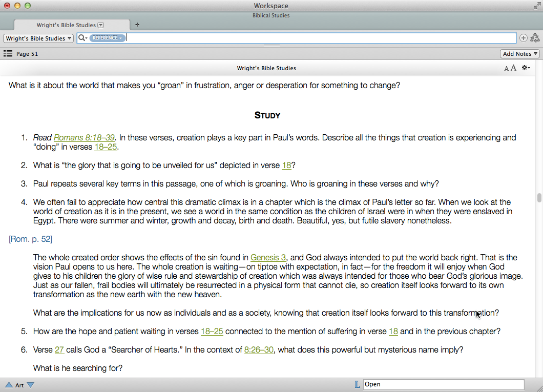
Task: Increase text size with large A
Action: pyautogui.click(x=513, y=68)
